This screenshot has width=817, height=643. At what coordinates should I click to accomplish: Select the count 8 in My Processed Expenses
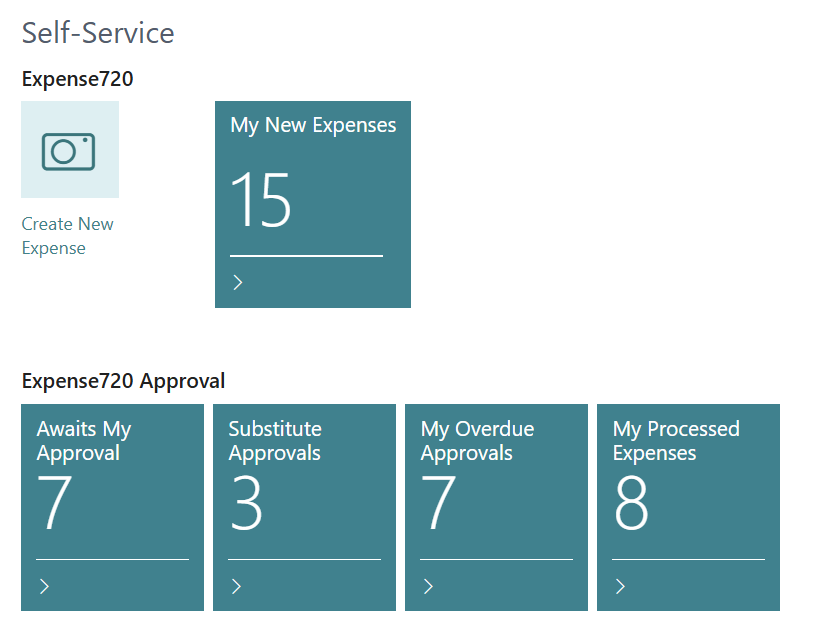[x=631, y=502]
